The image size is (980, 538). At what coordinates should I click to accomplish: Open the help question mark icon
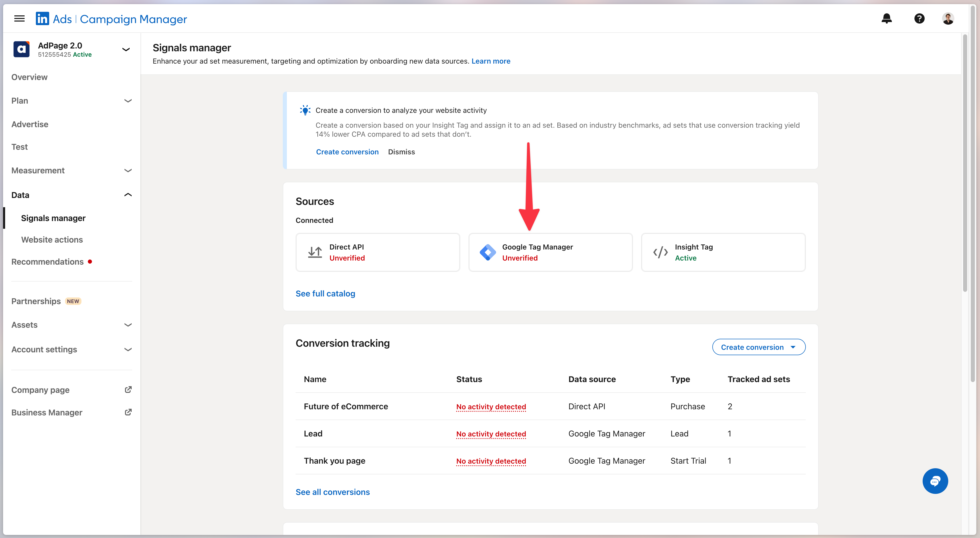[x=919, y=19]
